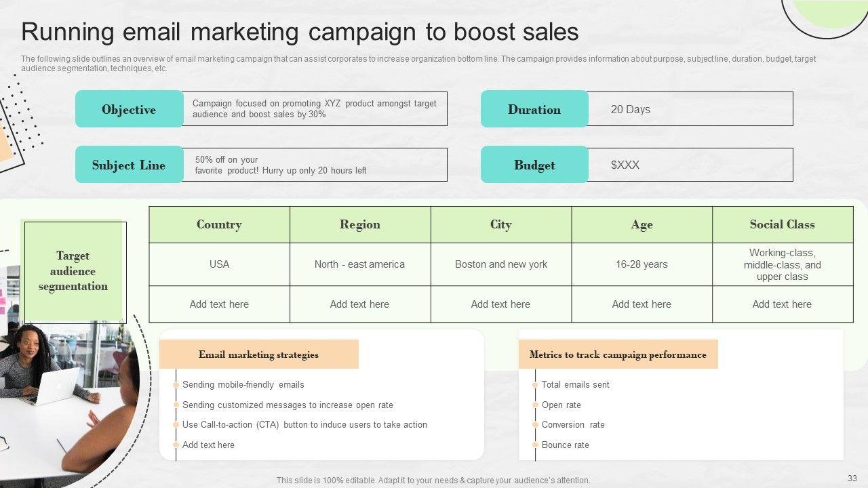
Task: Click 'Add text here' cell in Country column
Action: tap(219, 304)
